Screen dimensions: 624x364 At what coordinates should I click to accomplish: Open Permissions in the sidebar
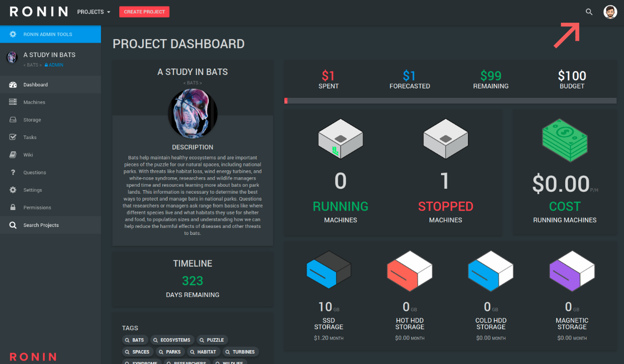click(x=50, y=208)
